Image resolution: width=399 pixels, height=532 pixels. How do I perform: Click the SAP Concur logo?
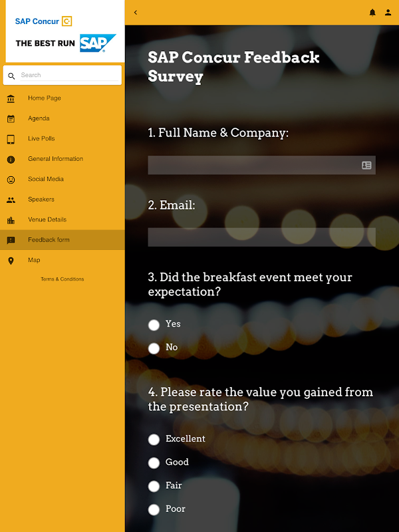pos(43,21)
